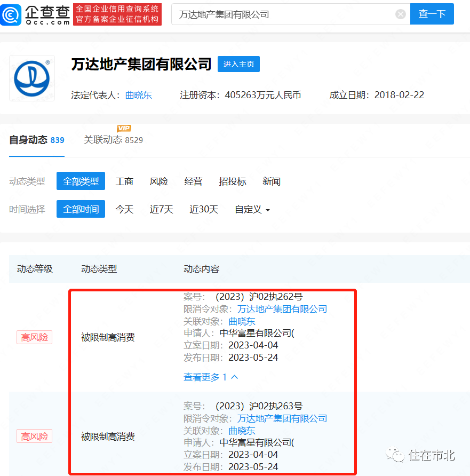Select the 招投标 type filter
This screenshot has width=470, height=476.
pos(233,181)
